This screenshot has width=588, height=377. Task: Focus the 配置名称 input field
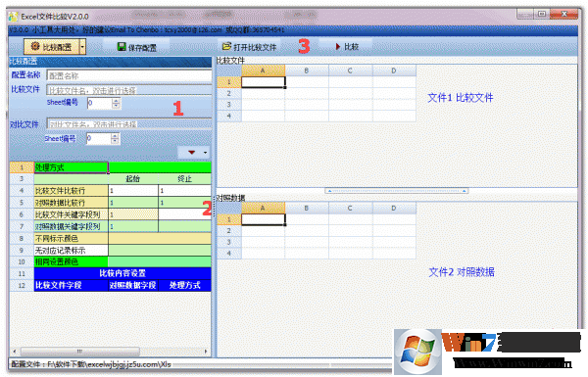pos(129,75)
